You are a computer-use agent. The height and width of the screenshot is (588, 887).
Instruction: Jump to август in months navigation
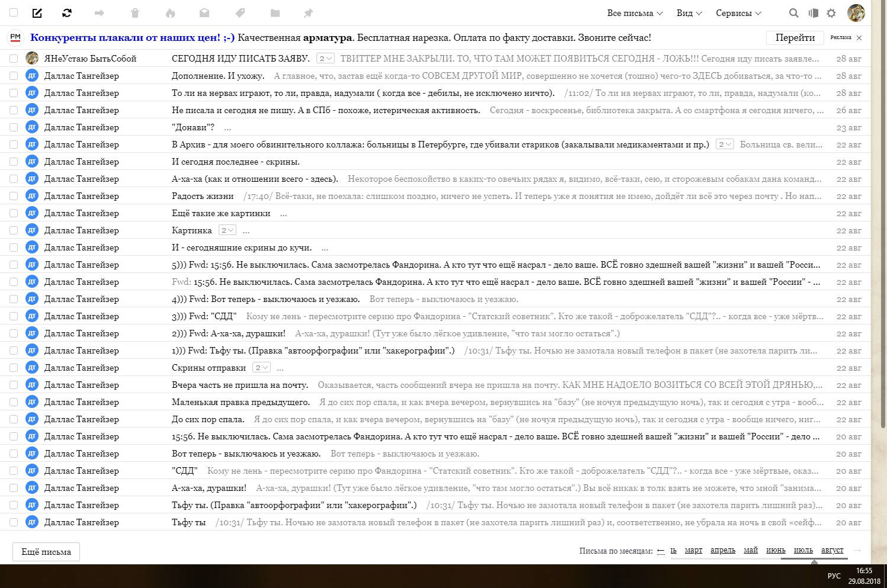click(x=832, y=550)
